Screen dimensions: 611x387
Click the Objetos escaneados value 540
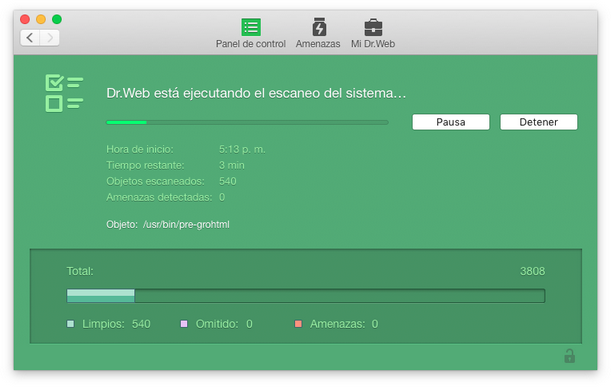pyautogui.click(x=228, y=181)
